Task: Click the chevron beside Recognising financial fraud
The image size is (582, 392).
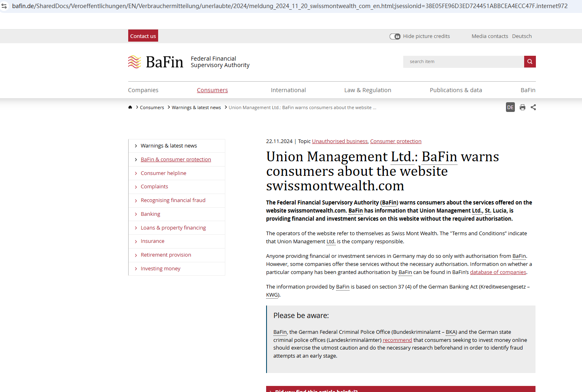Action: coord(136,200)
